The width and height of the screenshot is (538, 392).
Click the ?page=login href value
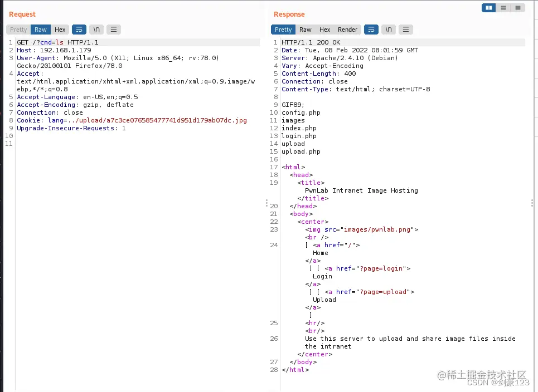[x=381, y=268]
